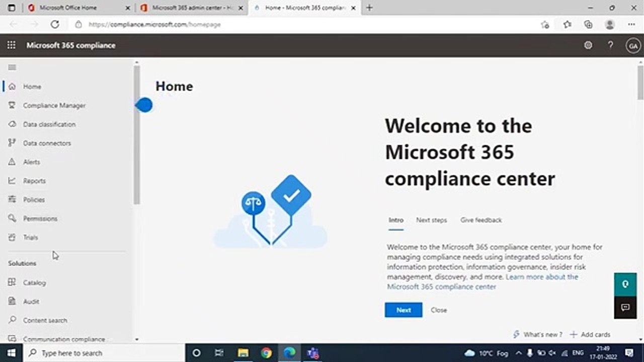Click the Home house icon in sidebar
Viewport: 644px width, 362px height.
(x=12, y=86)
